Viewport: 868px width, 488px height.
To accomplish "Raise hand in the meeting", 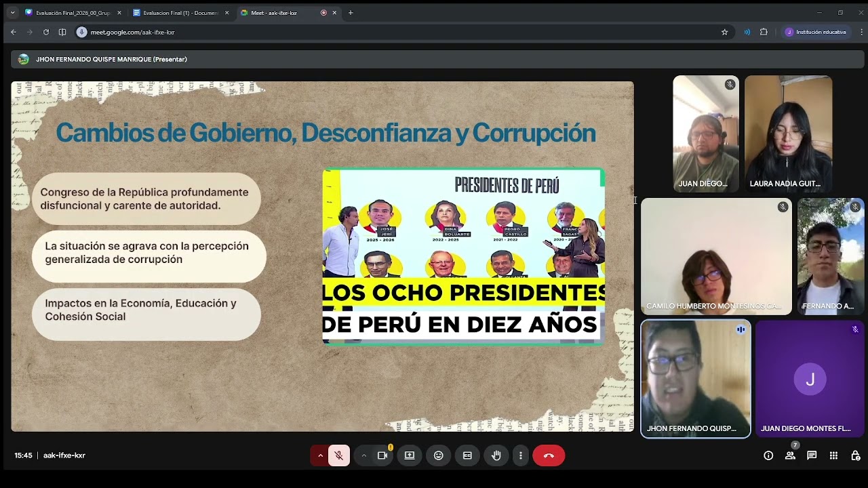I will coord(496,455).
